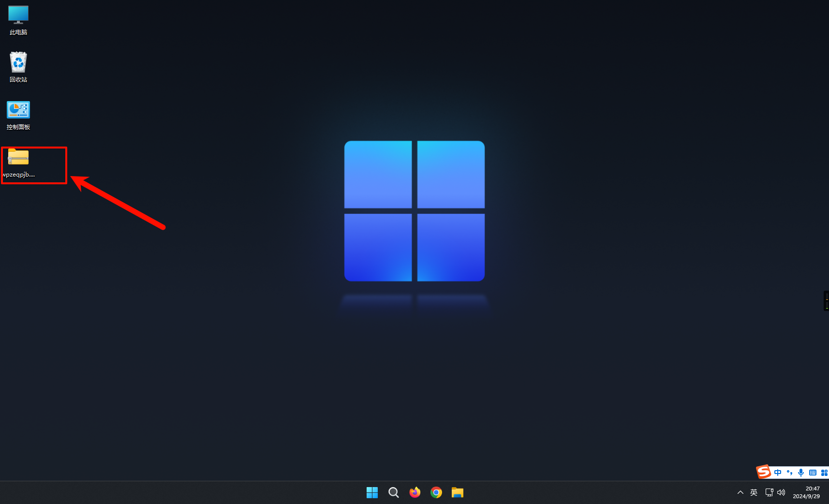Start Sogou voice input microphone
829x504 pixels.
[x=801, y=473]
